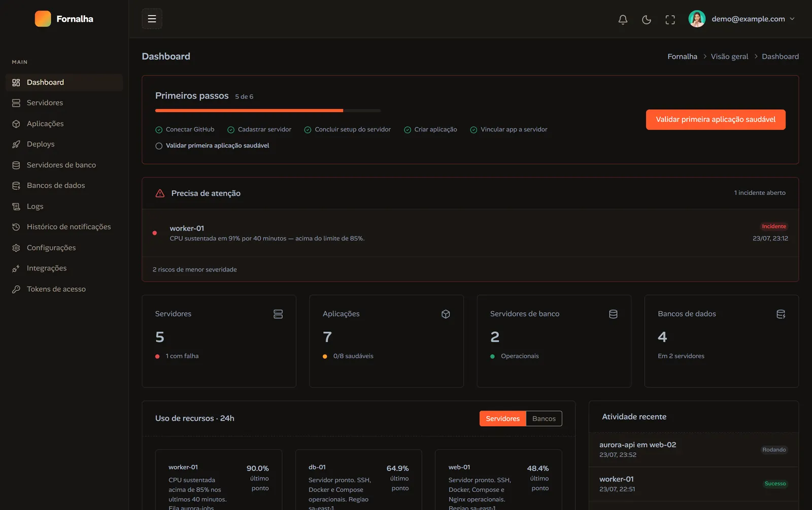Select Servidores de banco in sidebar
The image size is (812, 510).
click(64, 165)
